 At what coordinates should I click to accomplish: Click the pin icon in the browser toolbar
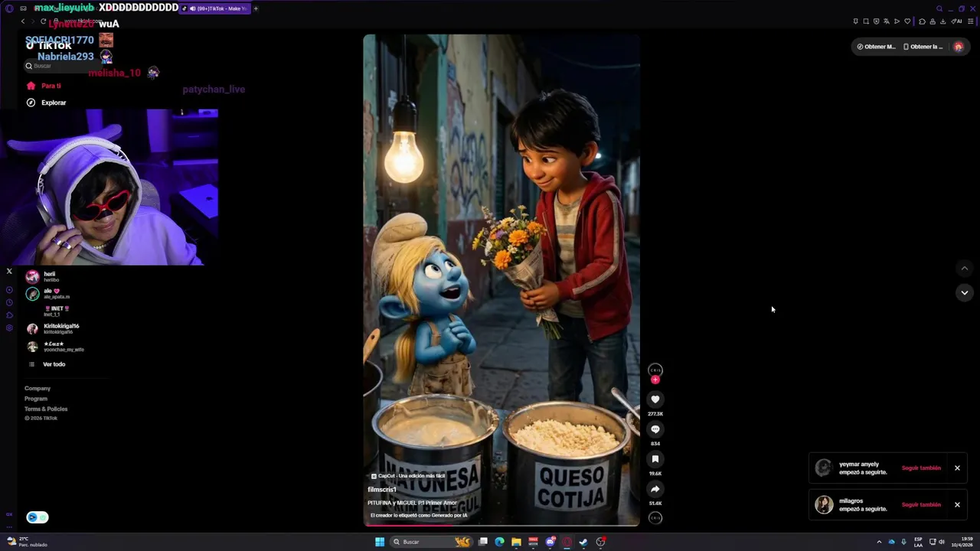[x=856, y=21]
